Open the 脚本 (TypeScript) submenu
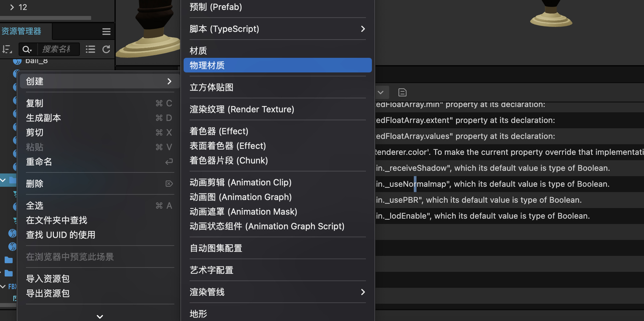The image size is (644, 321). (277, 29)
